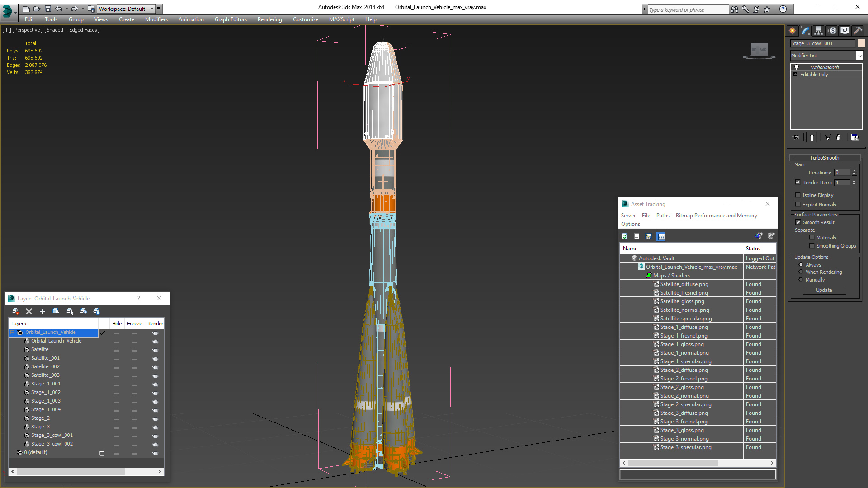Open Bitmap Performance and Memory menu

[716, 216]
